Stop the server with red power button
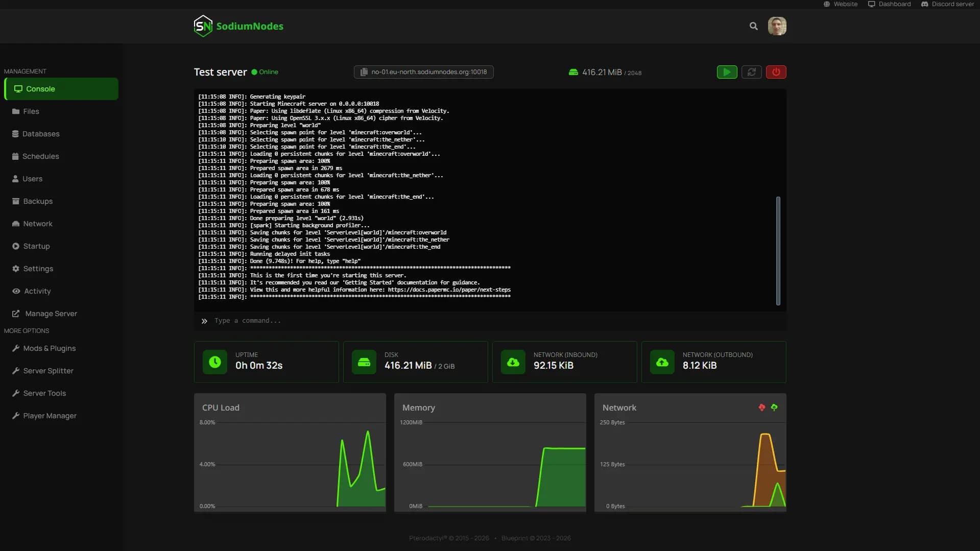The image size is (980, 551). click(x=776, y=72)
